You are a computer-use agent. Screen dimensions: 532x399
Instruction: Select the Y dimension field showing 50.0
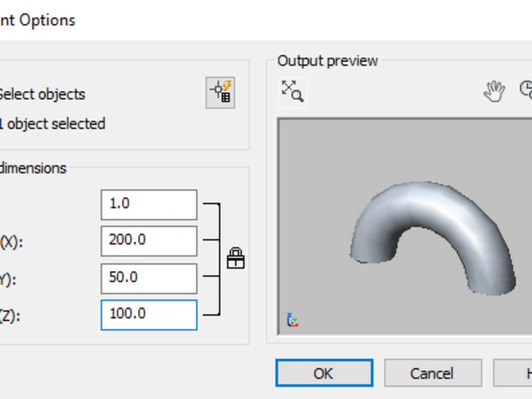click(x=148, y=278)
